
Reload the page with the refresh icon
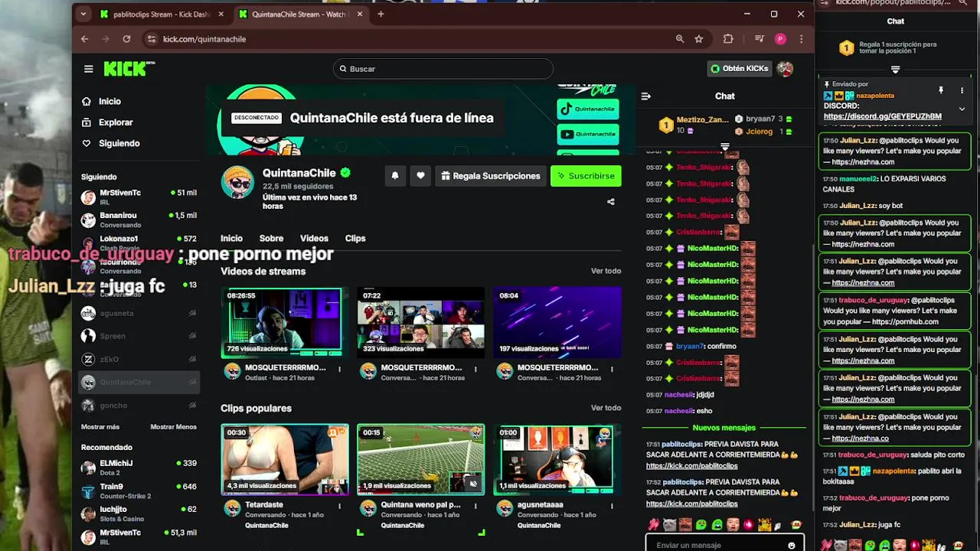click(x=126, y=39)
